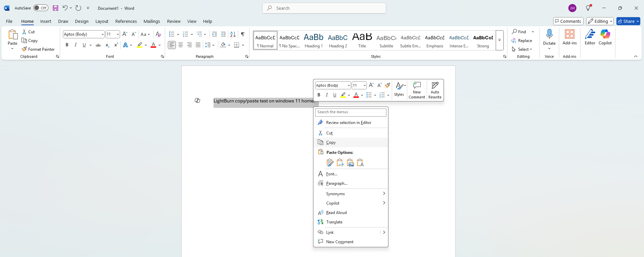Toggle Bold in mini toolbar
644x257 pixels.
319,95
